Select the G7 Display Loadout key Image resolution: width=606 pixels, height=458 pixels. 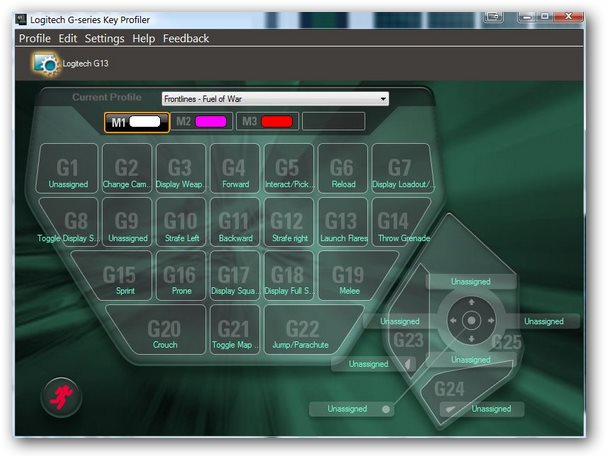[401, 169]
